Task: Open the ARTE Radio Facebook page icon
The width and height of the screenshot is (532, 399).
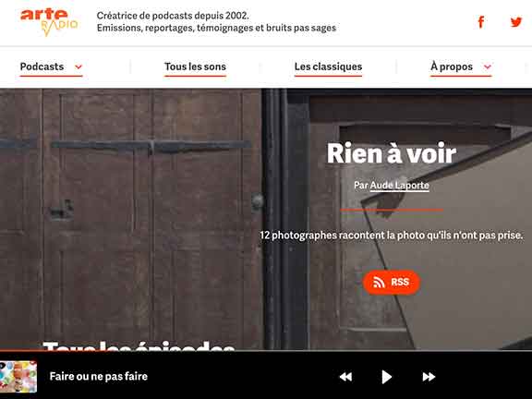Action: (481, 22)
